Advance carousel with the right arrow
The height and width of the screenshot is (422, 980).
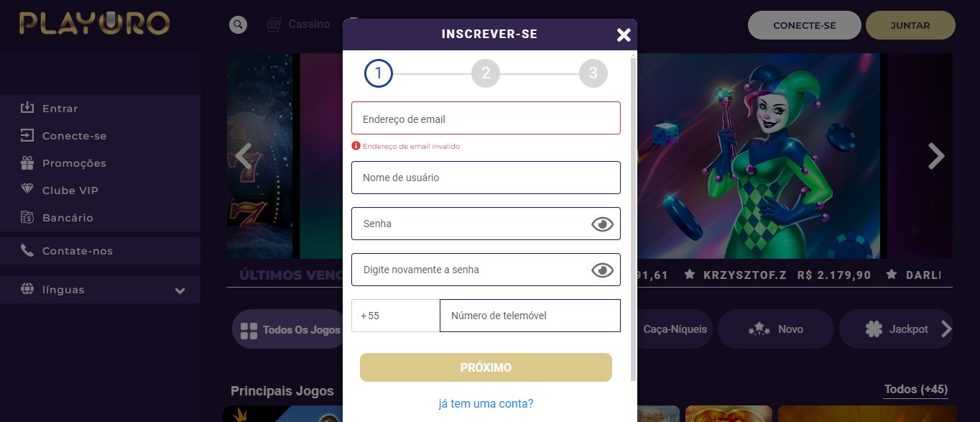pos(935,155)
